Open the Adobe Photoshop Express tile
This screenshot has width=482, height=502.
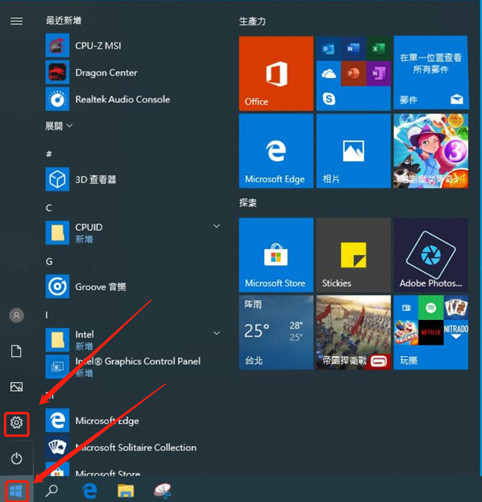[431, 255]
